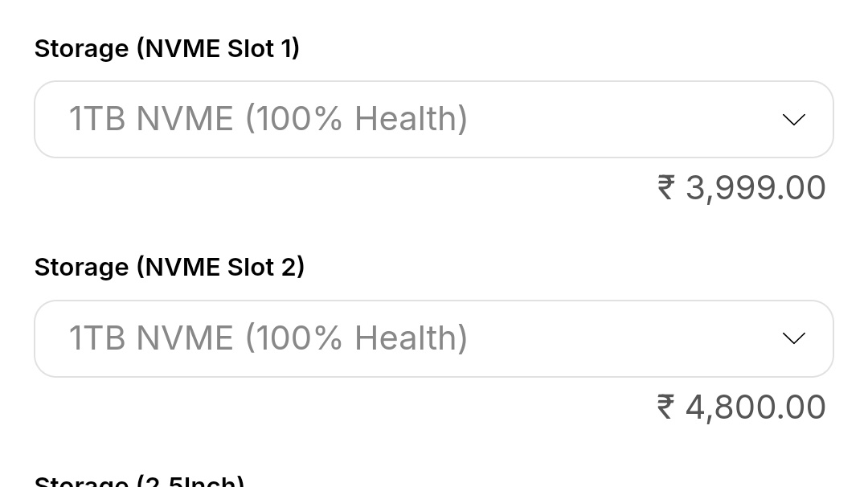Click the chevron arrow in NVME Slot 2 dropdown

[x=793, y=338]
